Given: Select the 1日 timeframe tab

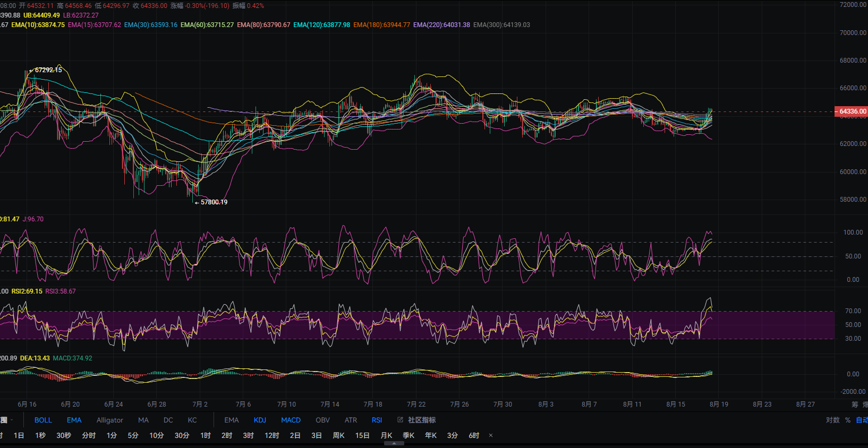Looking at the screenshot, I should [19, 435].
